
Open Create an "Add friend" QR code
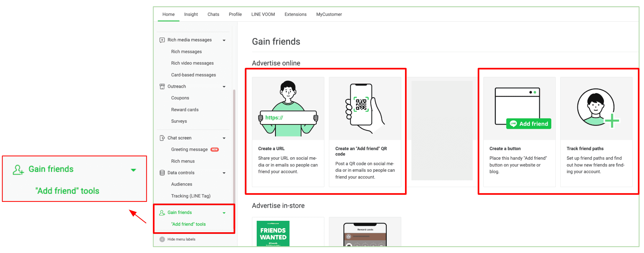point(361,151)
